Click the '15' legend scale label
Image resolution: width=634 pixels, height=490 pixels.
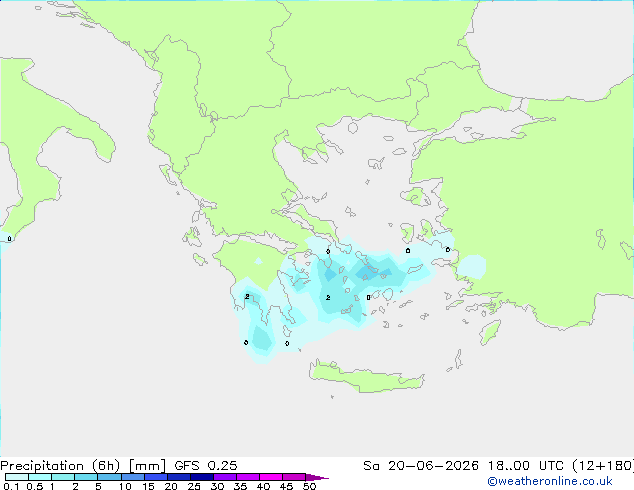tap(148, 486)
